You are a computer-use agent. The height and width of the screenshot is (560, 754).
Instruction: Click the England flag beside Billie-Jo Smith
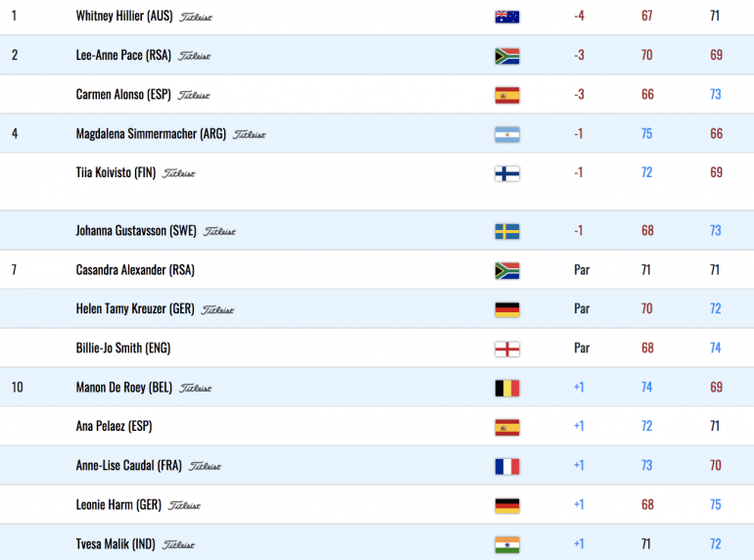[x=507, y=349]
